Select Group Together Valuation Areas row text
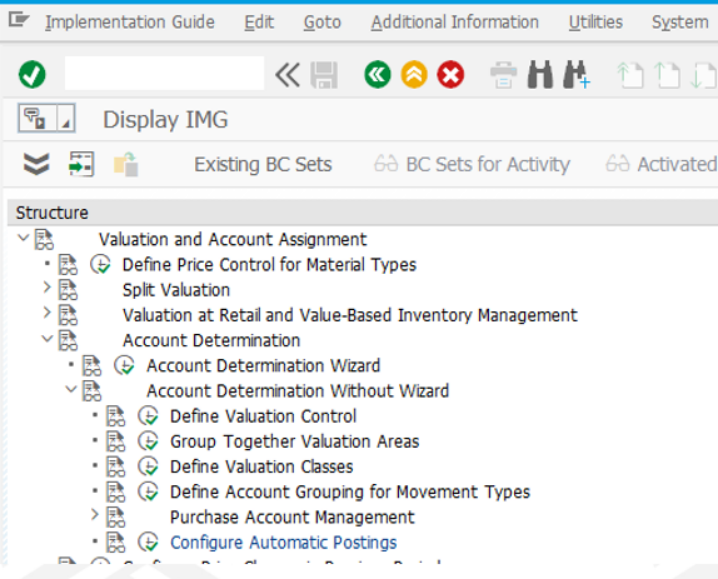718x579 pixels. point(294,442)
